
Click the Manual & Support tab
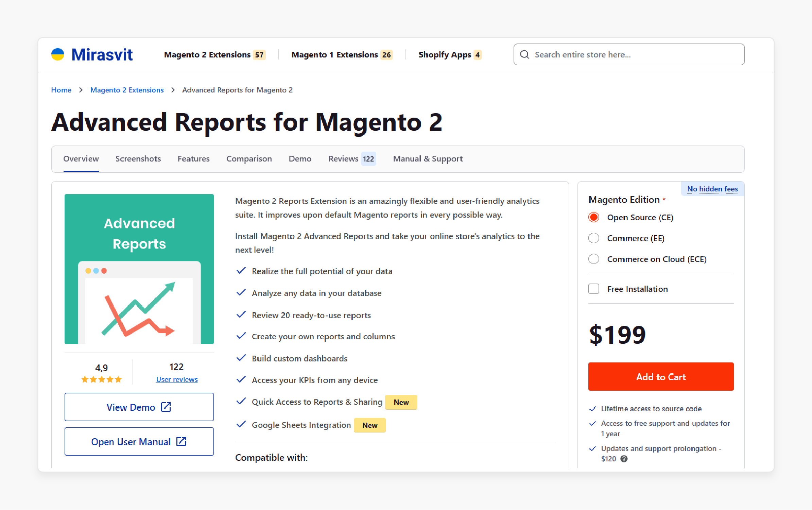click(x=428, y=159)
